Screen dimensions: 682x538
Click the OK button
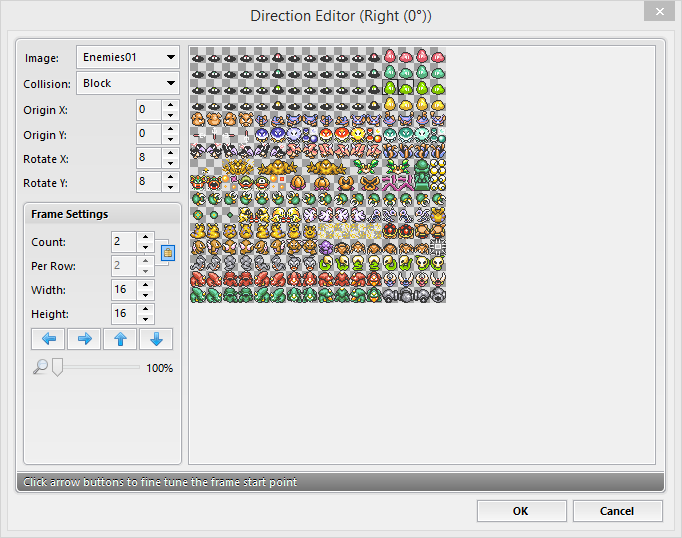522,511
